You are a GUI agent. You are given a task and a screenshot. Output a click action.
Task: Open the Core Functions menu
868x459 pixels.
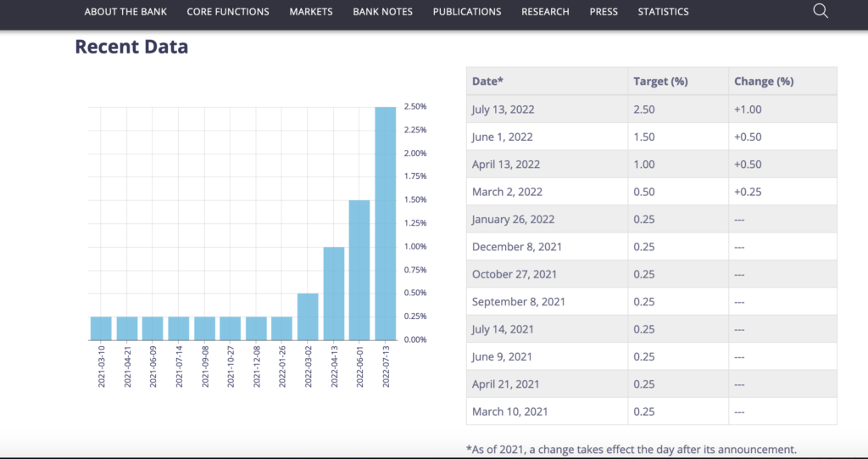(x=228, y=12)
